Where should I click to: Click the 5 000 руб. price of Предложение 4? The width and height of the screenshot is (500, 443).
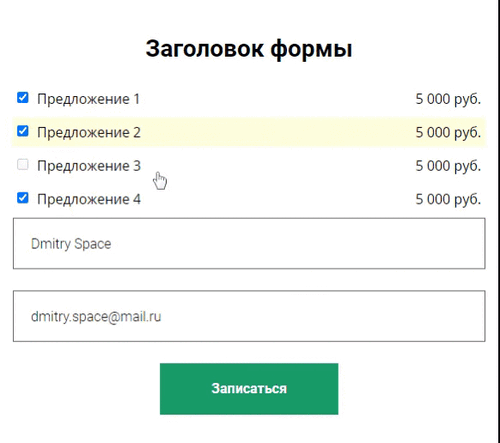click(448, 199)
